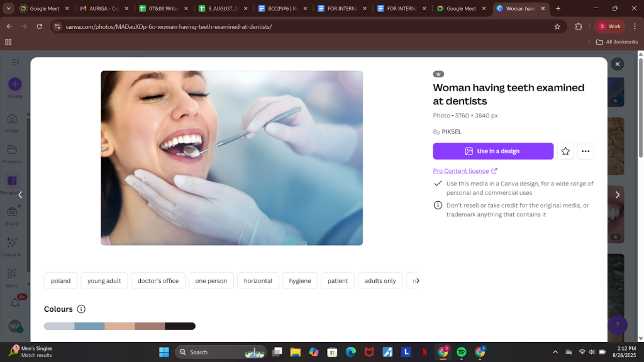
Task: Pick the blue colour swatch
Action: [89, 326]
